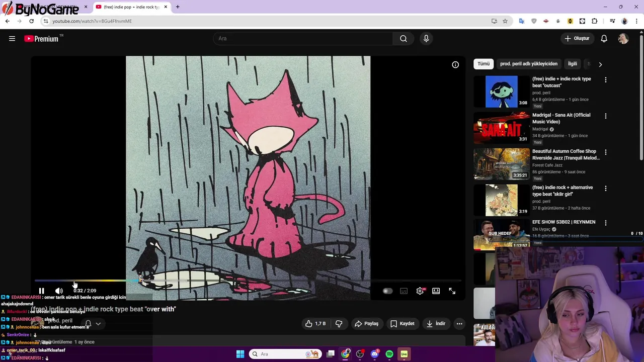The height and width of the screenshot is (362, 644).
Task: Mute the video volume
Action: tap(59, 291)
